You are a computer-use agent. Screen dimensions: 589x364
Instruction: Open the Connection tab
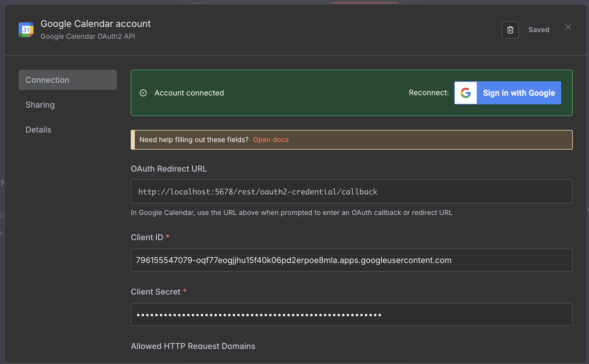67,80
